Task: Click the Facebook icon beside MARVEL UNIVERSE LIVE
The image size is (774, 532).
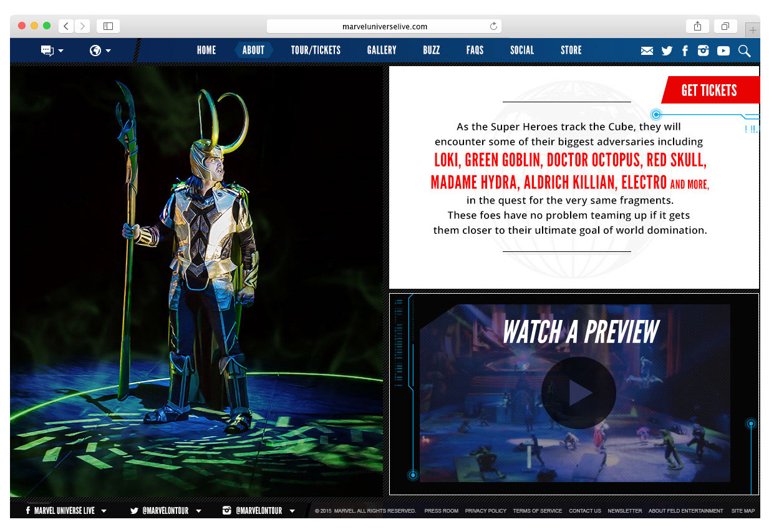Action: pos(28,511)
